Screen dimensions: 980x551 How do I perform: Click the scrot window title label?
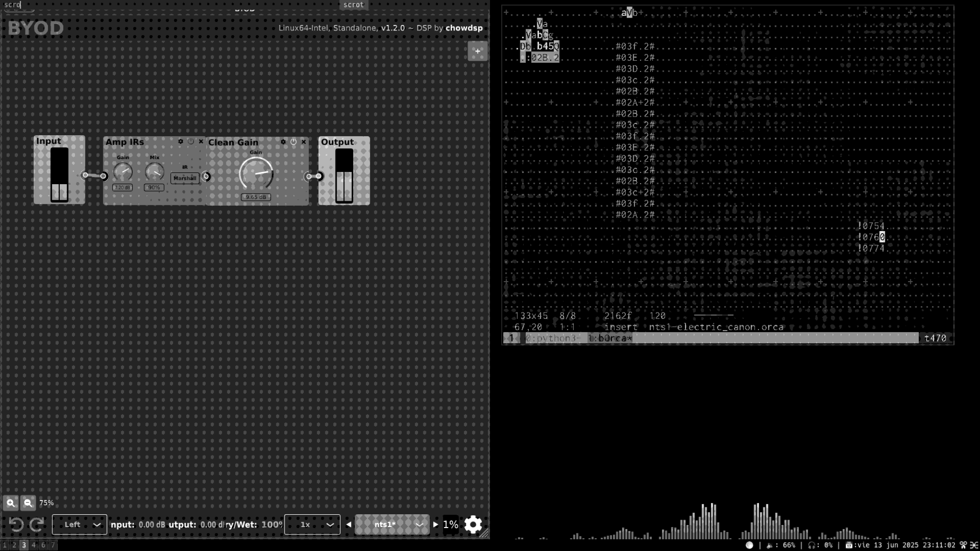(x=354, y=5)
